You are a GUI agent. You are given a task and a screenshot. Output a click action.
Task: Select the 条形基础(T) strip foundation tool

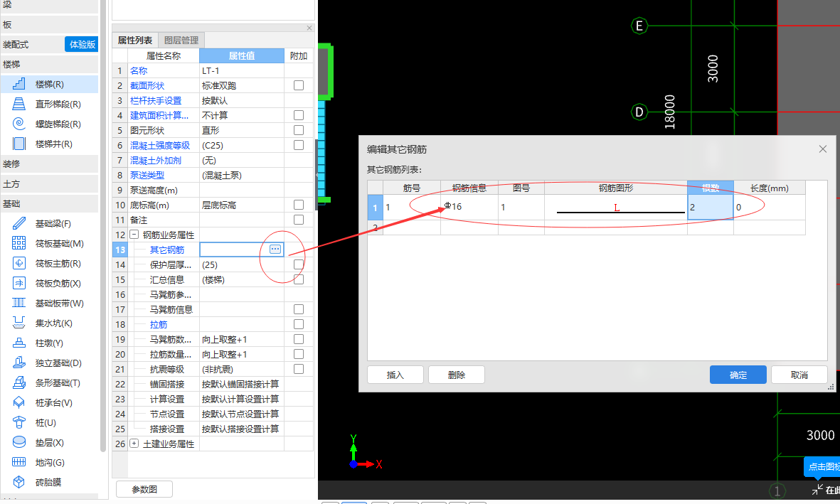[x=49, y=382]
